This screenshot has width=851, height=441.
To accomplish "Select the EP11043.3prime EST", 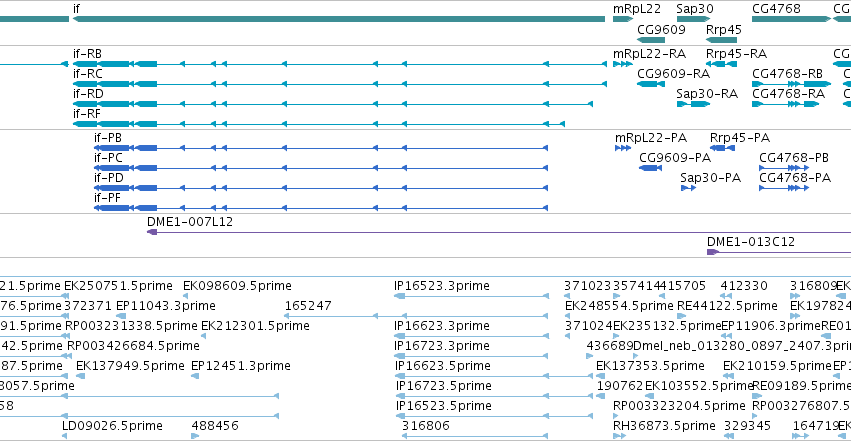I will 122,316.
